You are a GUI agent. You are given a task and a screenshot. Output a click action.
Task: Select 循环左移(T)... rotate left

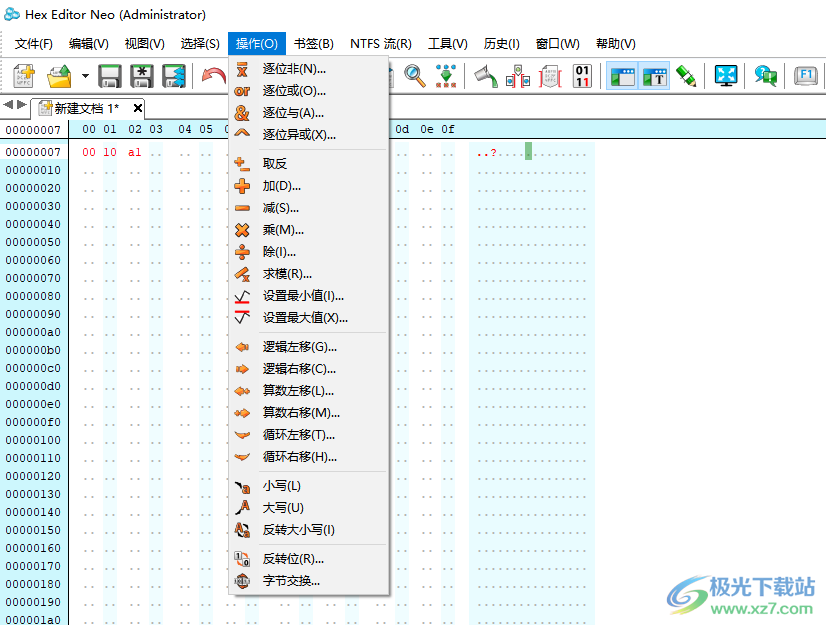(309, 435)
